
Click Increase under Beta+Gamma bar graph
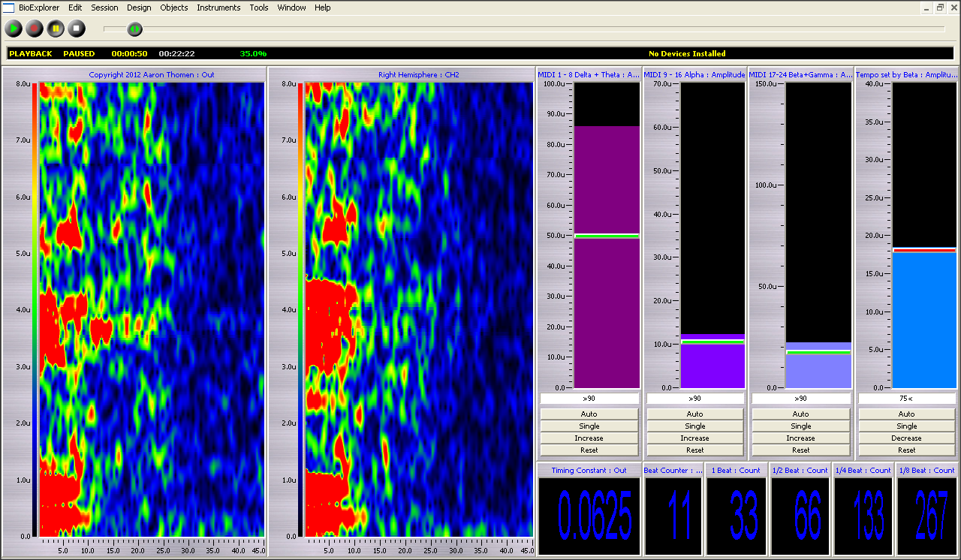801,438
